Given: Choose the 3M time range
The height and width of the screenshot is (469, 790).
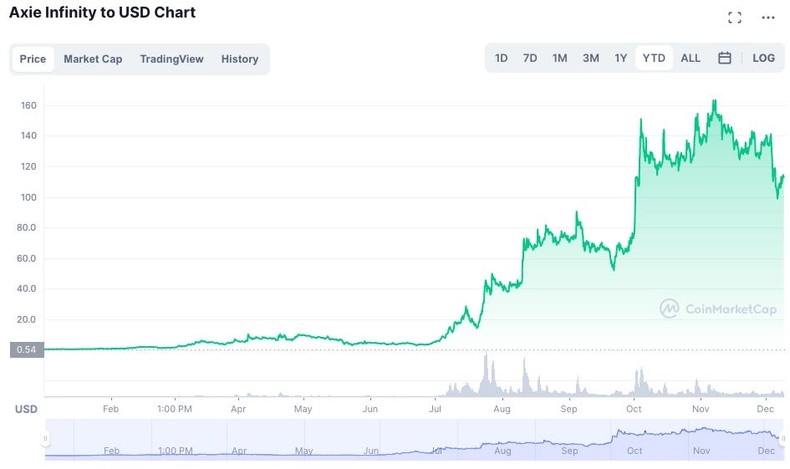Looking at the screenshot, I should [x=591, y=58].
